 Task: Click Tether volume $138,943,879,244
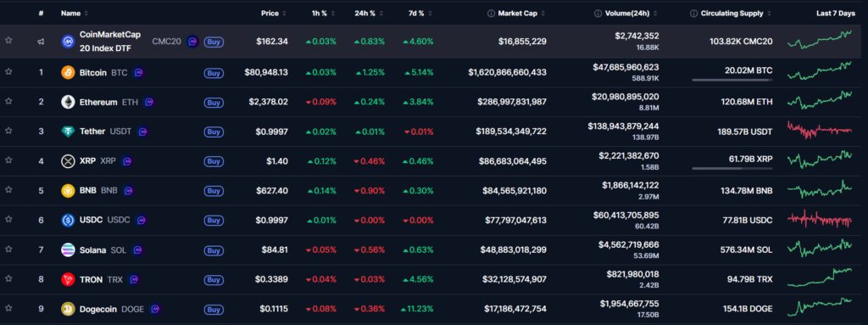(623, 126)
